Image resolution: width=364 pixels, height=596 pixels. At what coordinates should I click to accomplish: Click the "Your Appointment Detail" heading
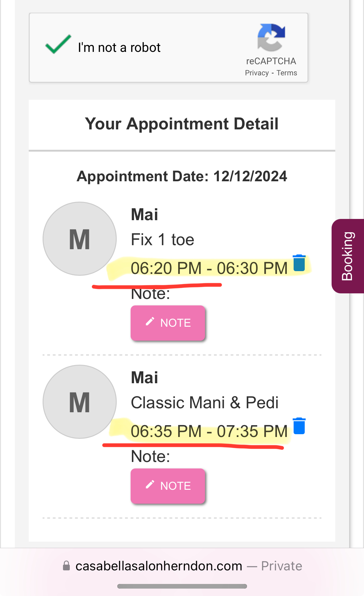[182, 124]
